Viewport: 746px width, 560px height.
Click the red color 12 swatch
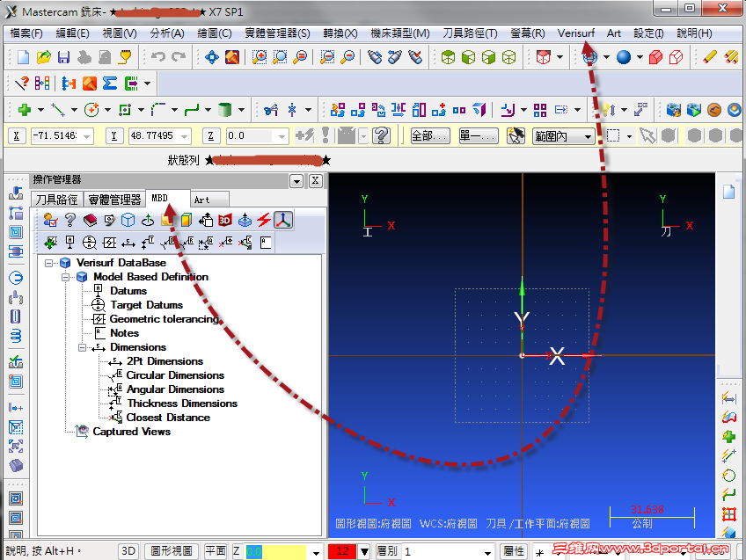342,551
